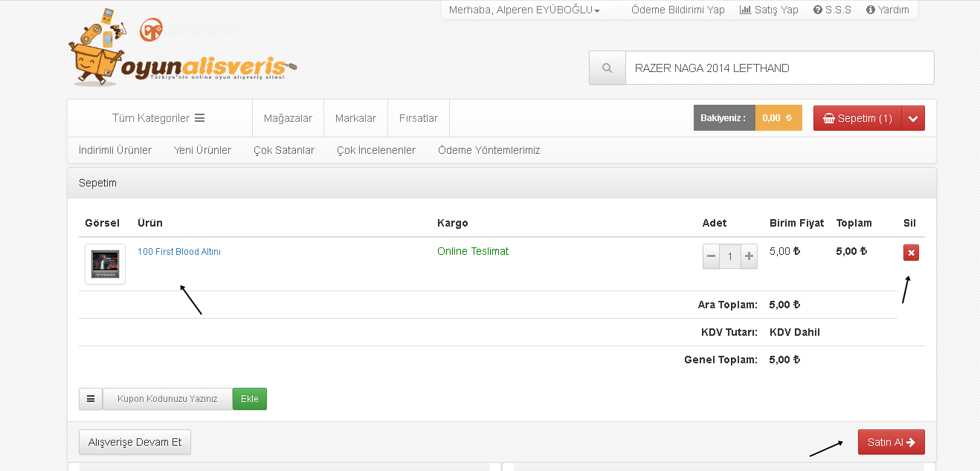Click Bakiyeniz label
Image resolution: width=980 pixels, height=471 pixels.
tap(723, 118)
